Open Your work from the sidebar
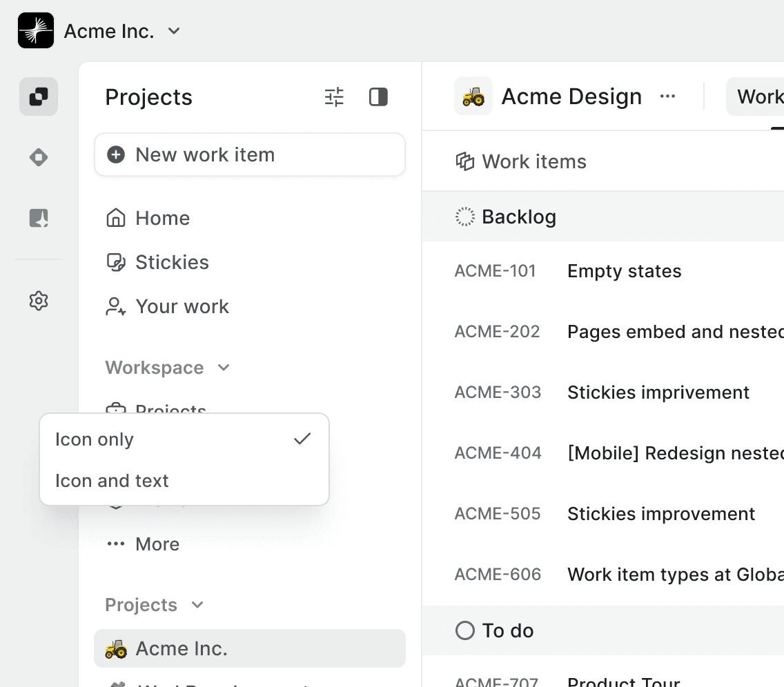Viewport: 784px width, 687px height. pyautogui.click(x=182, y=306)
